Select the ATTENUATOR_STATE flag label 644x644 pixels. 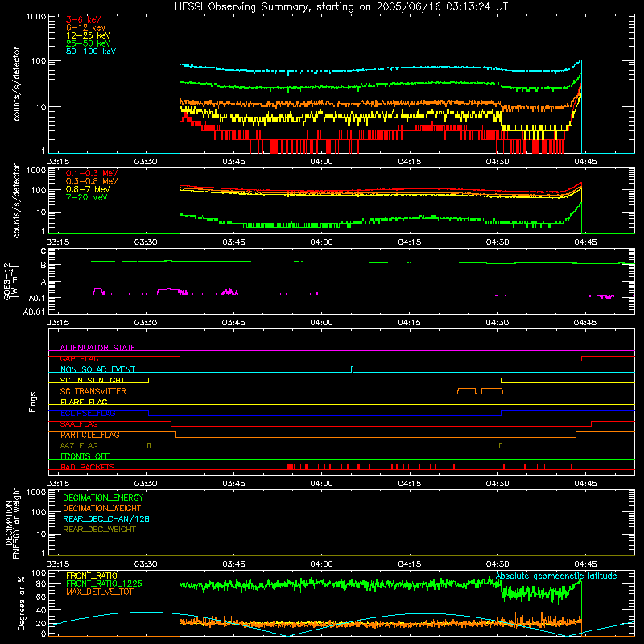click(97, 348)
